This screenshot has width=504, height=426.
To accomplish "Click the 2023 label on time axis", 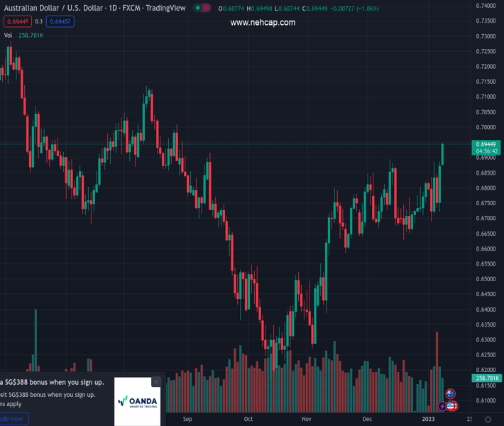I will 428,419.
